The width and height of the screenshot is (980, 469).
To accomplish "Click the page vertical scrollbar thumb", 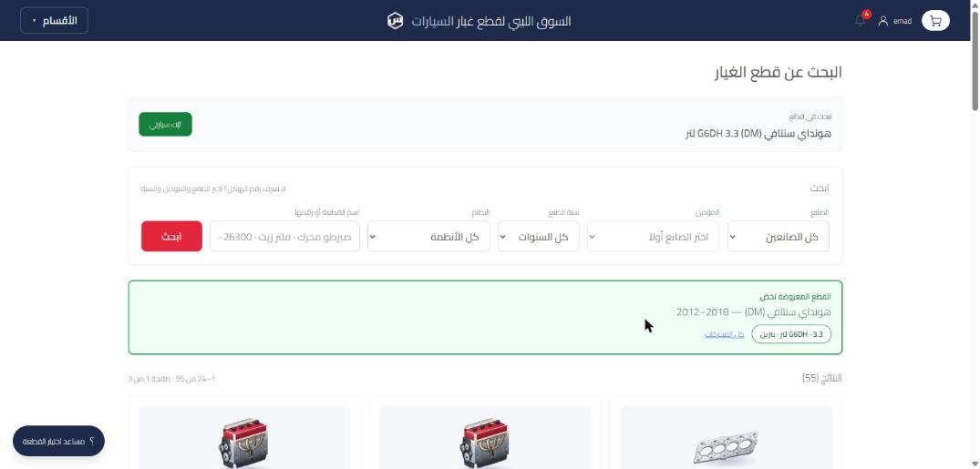I will (975, 61).
